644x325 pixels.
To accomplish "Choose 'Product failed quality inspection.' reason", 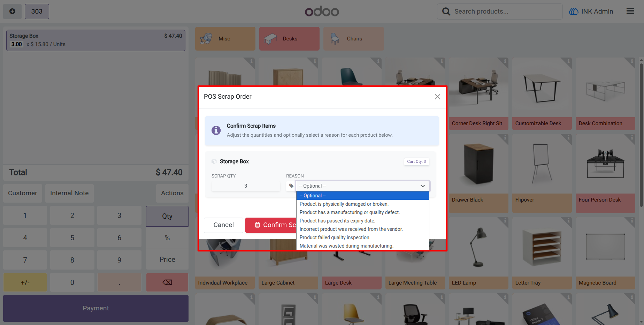I will 362,237.
